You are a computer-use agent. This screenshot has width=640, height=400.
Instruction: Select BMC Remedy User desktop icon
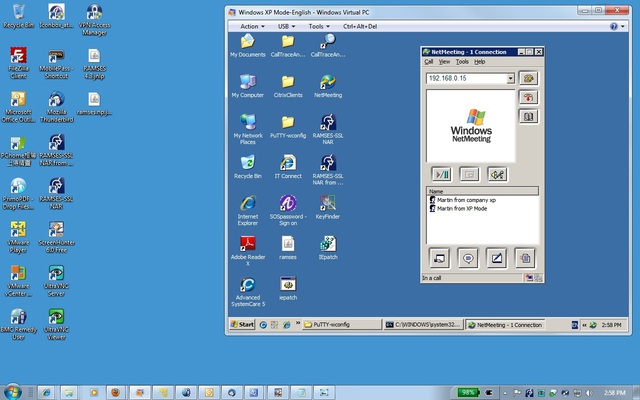(x=18, y=324)
